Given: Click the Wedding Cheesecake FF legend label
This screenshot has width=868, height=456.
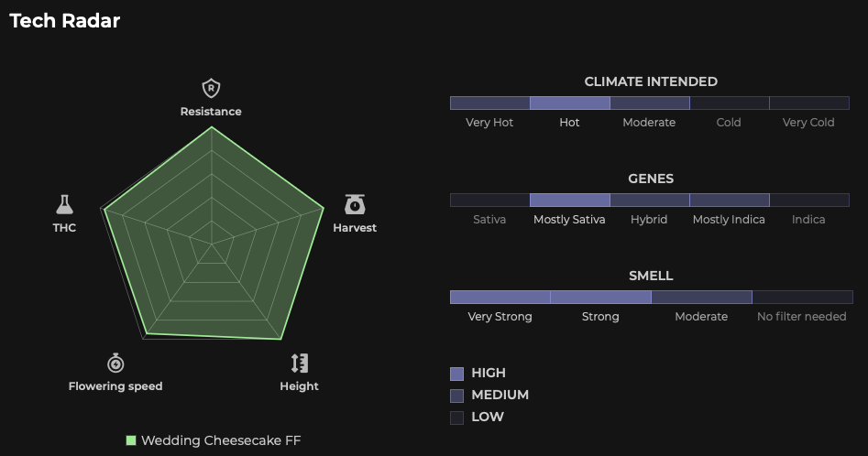Looking at the screenshot, I should click(221, 440).
